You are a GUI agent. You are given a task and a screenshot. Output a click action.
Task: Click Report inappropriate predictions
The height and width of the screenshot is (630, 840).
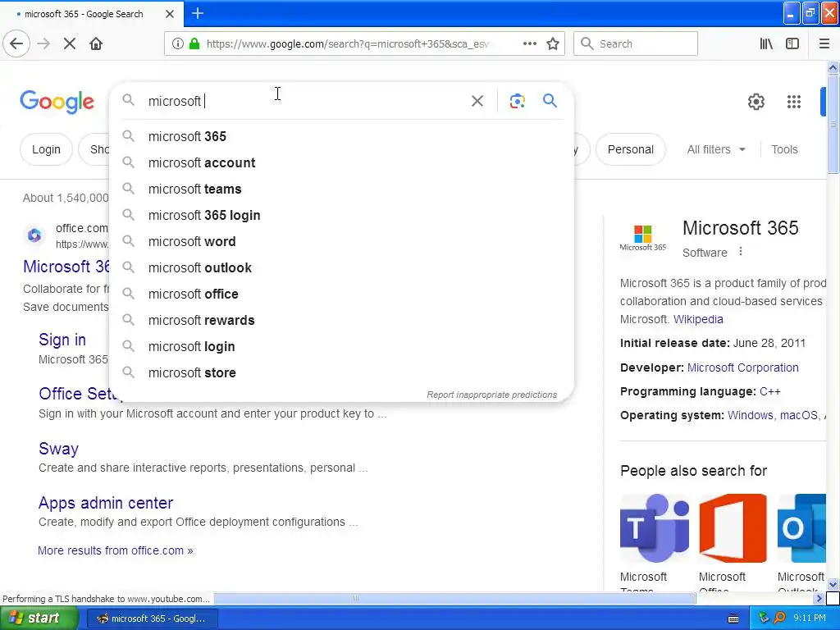[492, 395]
